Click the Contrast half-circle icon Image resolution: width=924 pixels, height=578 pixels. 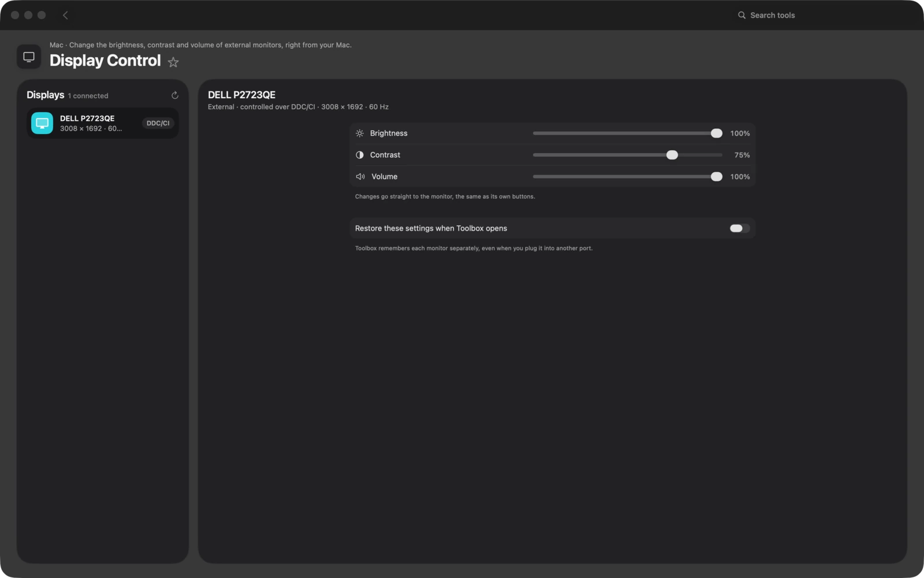[x=360, y=155]
